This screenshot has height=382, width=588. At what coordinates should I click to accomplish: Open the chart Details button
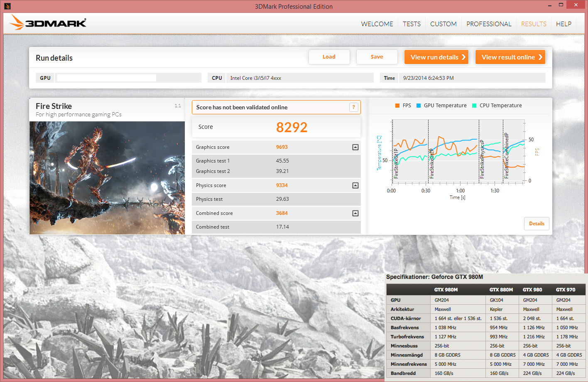[x=537, y=224]
